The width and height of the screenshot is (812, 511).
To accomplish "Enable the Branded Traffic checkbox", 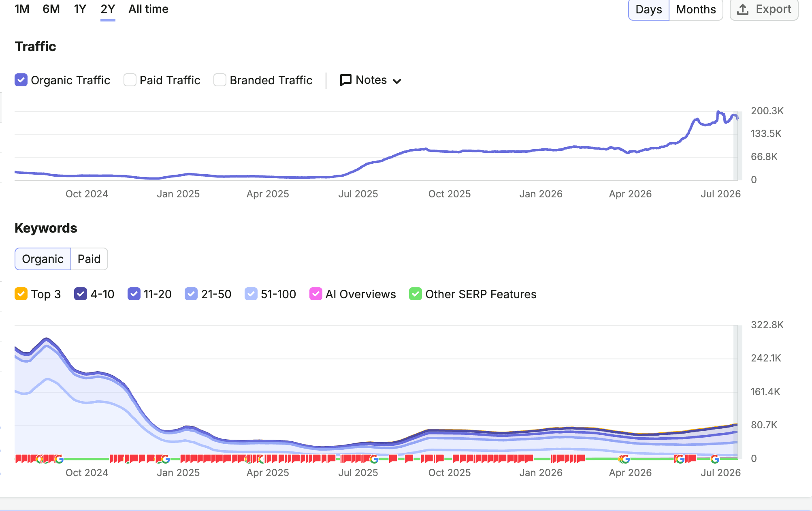I will point(220,80).
